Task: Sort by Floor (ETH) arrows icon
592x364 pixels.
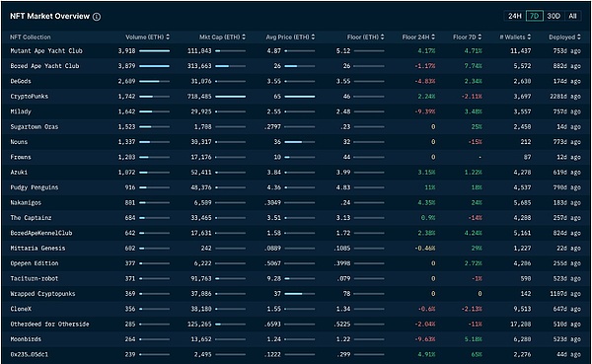Action: point(383,37)
